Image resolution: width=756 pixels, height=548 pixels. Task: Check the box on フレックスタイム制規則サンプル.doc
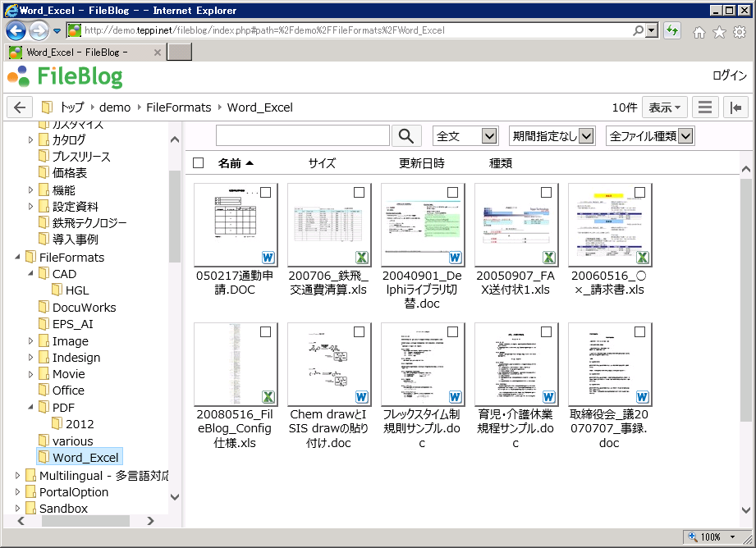453,331
